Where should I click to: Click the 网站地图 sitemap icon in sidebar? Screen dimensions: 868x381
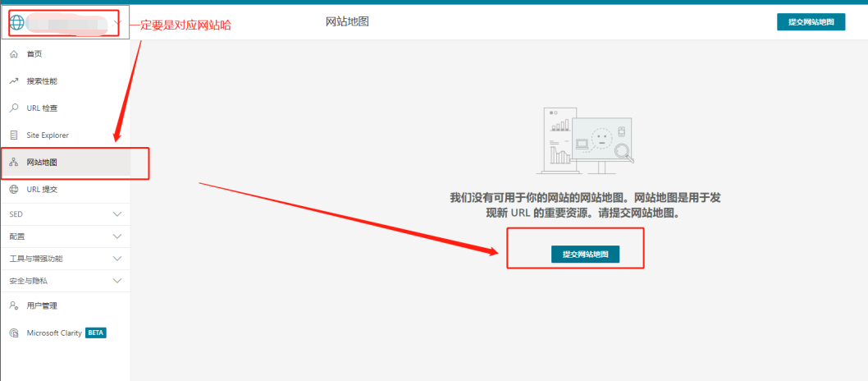13,163
